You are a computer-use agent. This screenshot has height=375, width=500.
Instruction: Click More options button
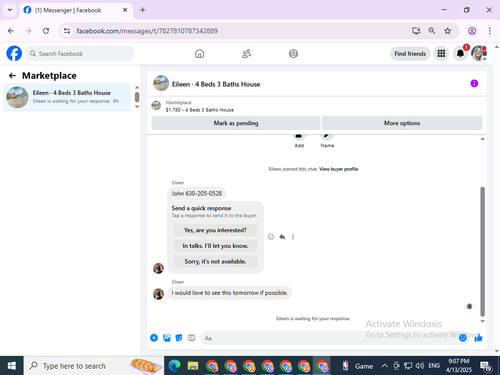point(402,123)
